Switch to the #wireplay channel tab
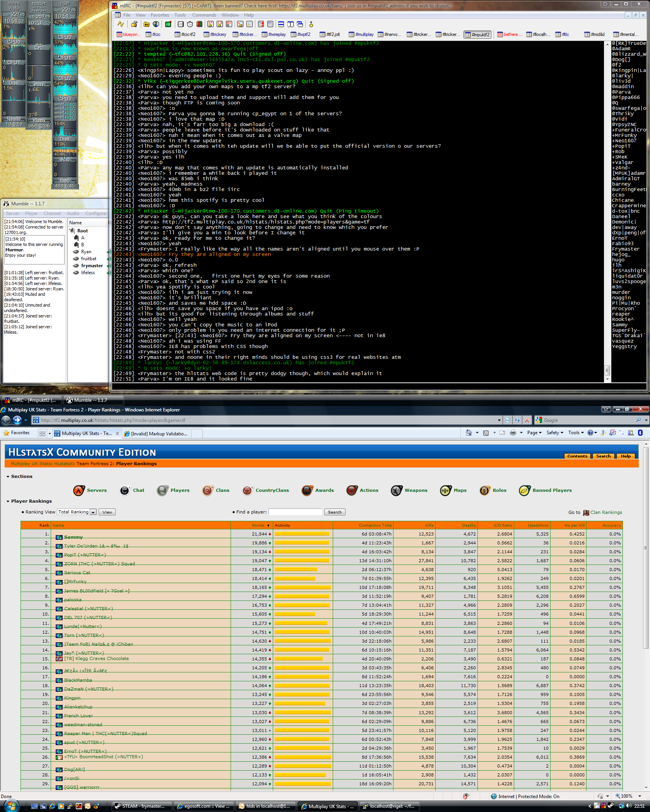This screenshot has width=650, height=812. point(274,34)
